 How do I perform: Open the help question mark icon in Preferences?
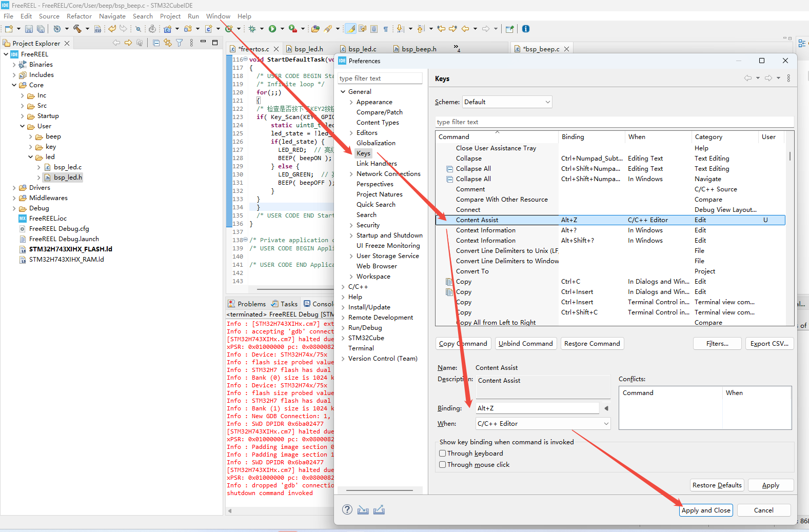(x=347, y=509)
